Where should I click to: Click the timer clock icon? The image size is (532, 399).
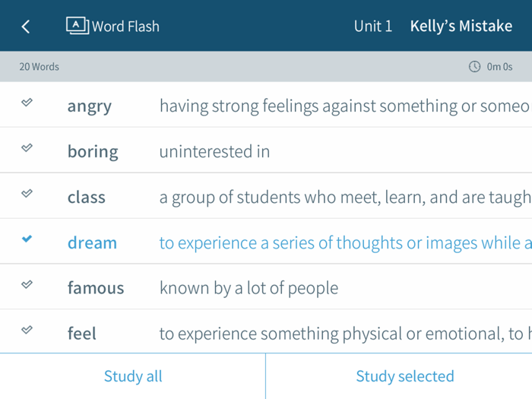[474, 67]
